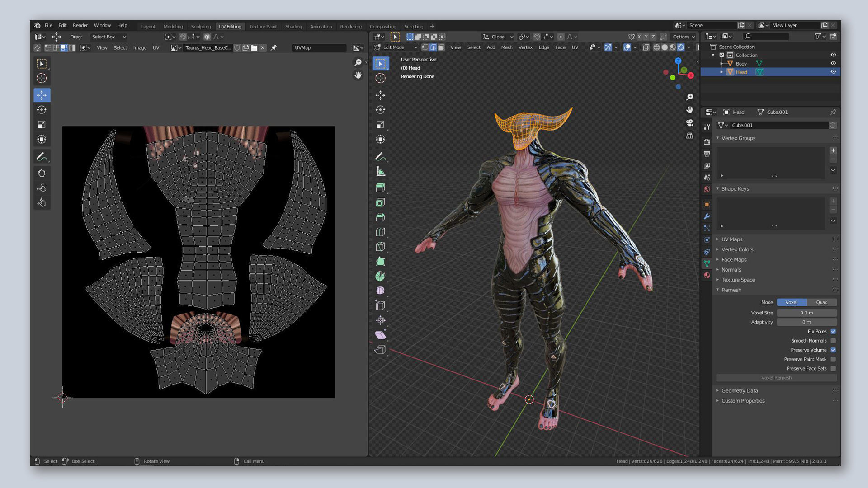Set remesh mode to Quad
The image size is (868, 488).
click(822, 302)
